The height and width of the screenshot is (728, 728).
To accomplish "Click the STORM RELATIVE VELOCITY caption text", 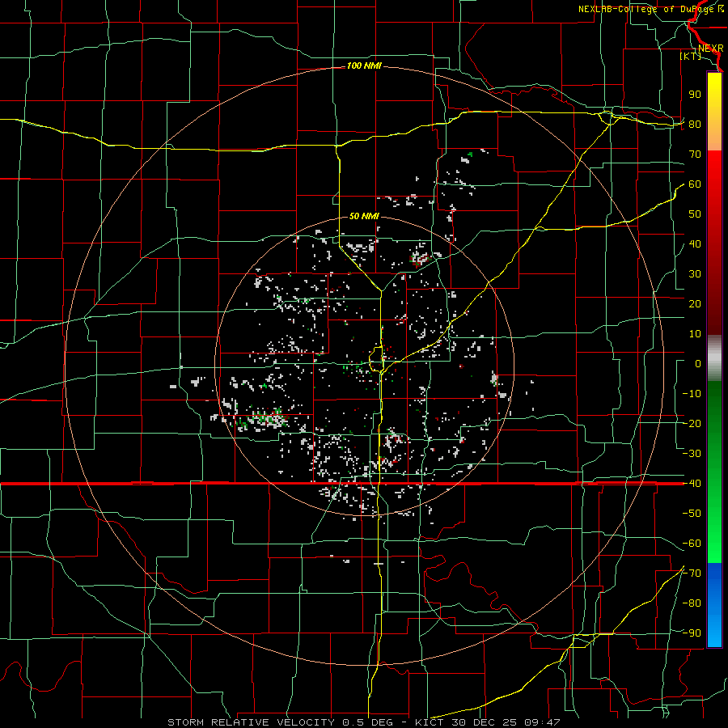I will 253,722.
